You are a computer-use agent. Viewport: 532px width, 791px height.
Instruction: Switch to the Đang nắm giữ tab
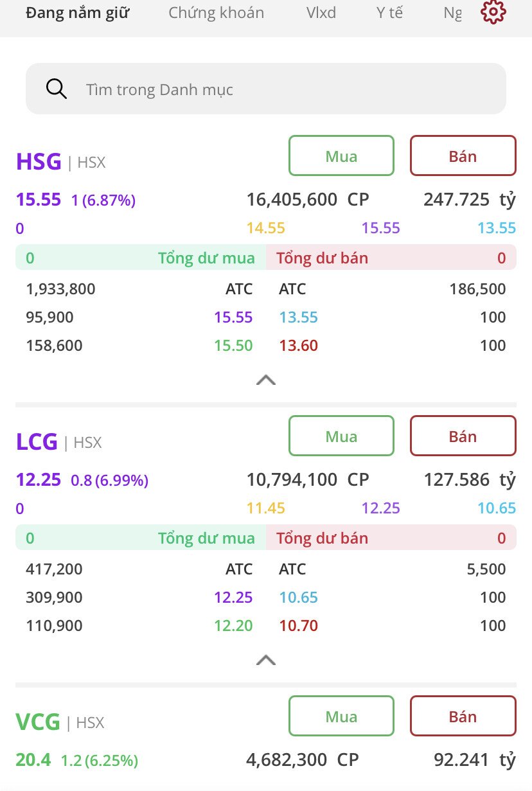[77, 13]
